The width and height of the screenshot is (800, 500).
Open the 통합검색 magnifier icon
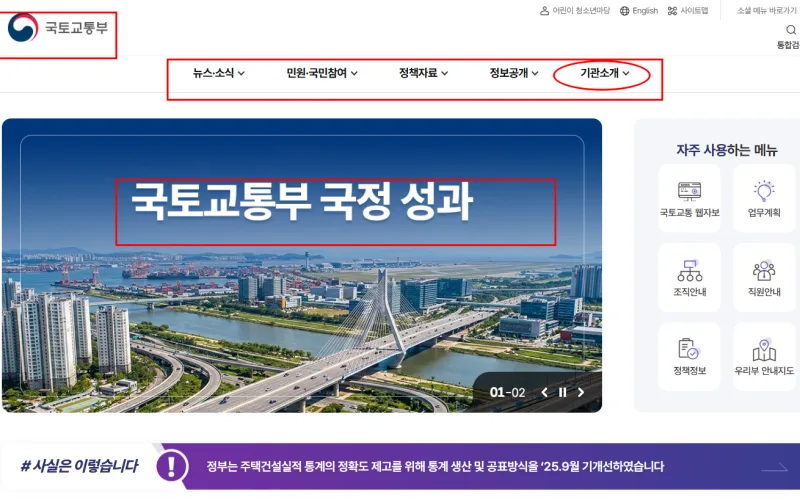tap(791, 30)
